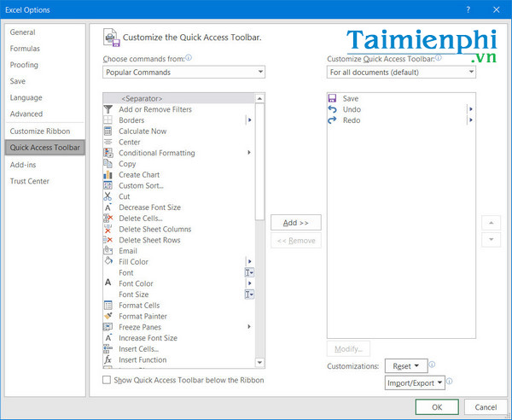Click the commands list scroll down arrow
Image resolution: width=512 pixels, height=420 pixels.
(259, 363)
